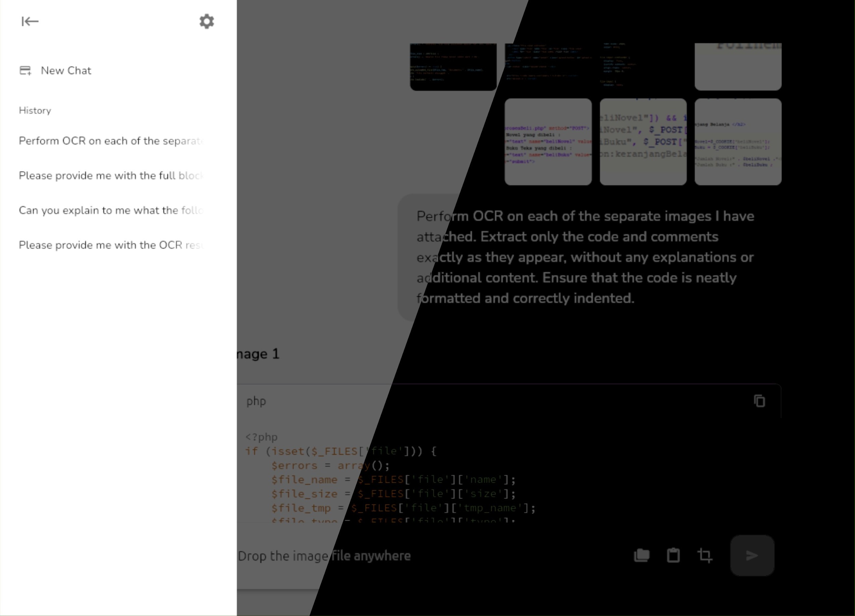Click the clipboard paste icon

point(673,555)
